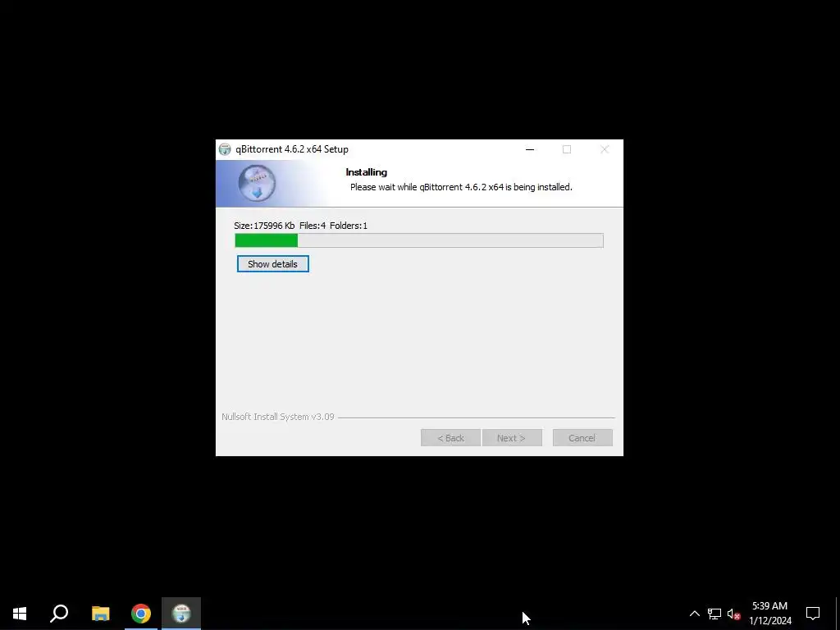
Task: Click 'Size: 175996 Kb Files: 4 Folders: 1' text
Action: tap(300, 226)
